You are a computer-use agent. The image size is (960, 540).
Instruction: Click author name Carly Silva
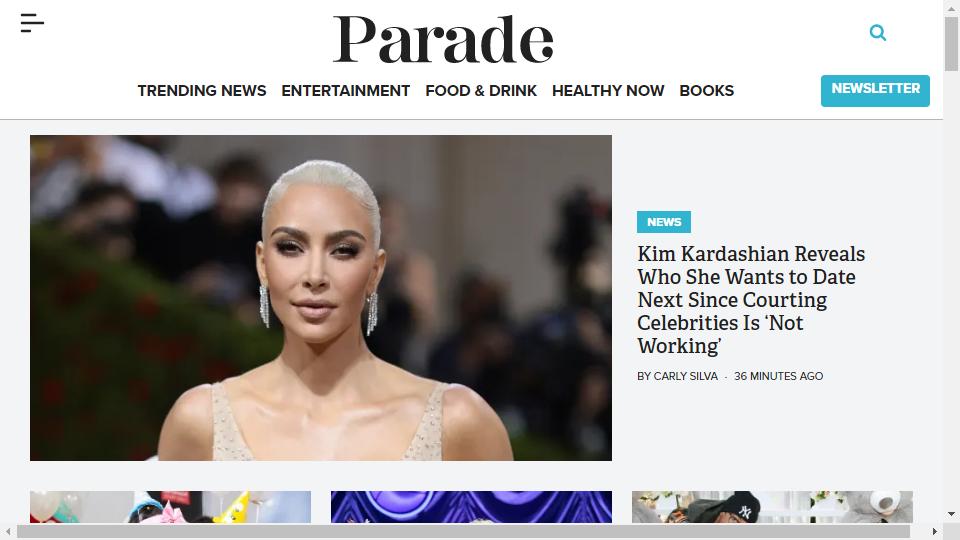[685, 376]
